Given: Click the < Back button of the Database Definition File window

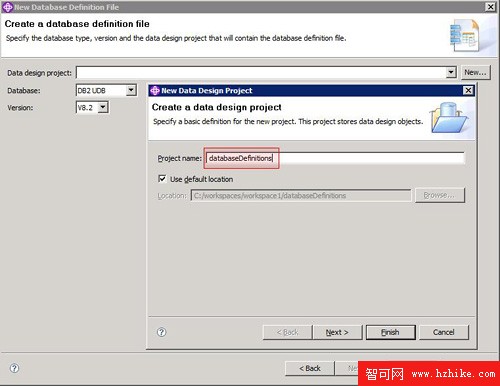Looking at the screenshot, I should click(310, 368).
